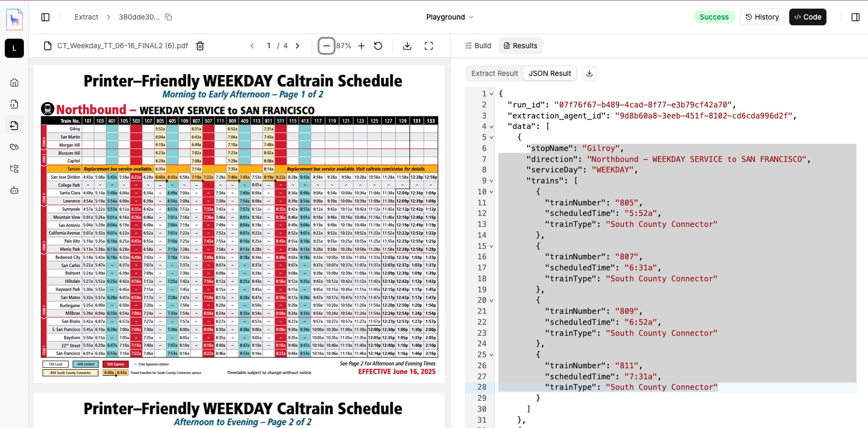Collapse train object at line 15
Viewport: 868px width, 428px height.
[x=491, y=246]
